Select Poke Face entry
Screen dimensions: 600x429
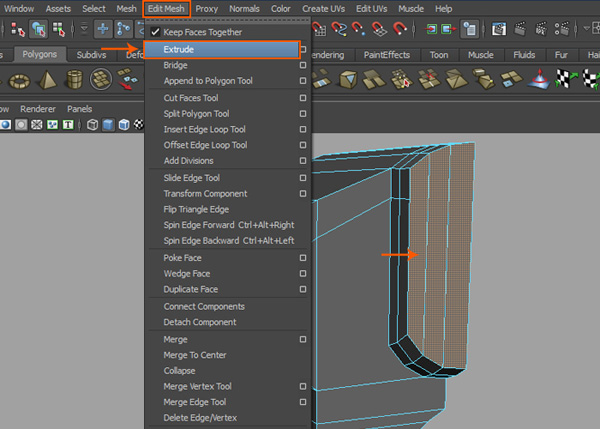point(182,258)
